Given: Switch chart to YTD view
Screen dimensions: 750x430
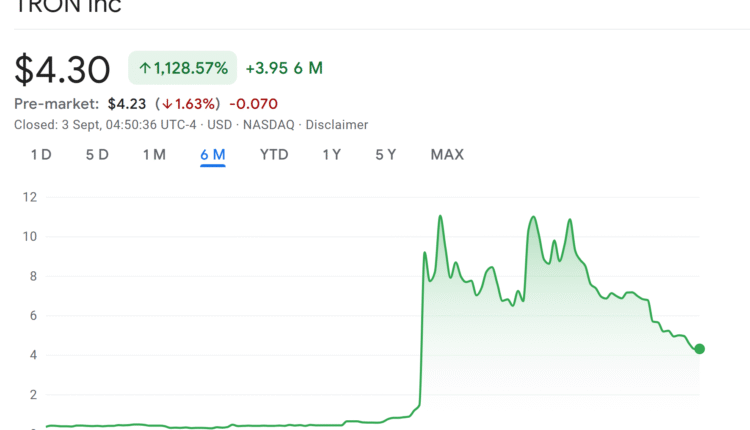Looking at the screenshot, I should tap(274, 155).
